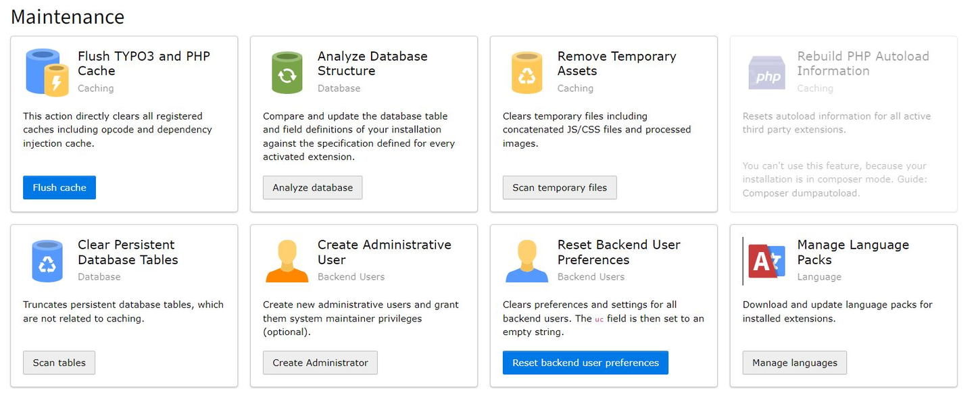Click the Create Administrative User avatar icon

pyautogui.click(x=287, y=259)
